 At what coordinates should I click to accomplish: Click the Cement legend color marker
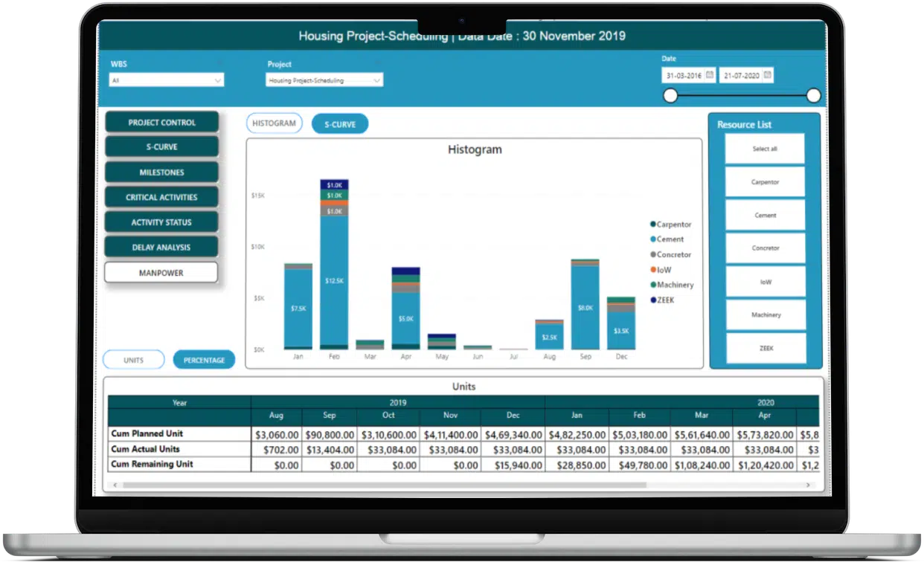(x=653, y=239)
